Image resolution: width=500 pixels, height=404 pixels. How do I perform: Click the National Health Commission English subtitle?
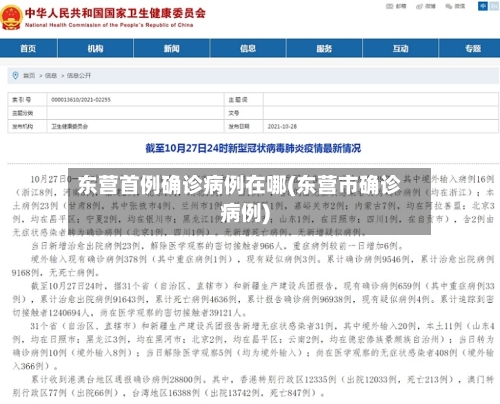click(109, 25)
